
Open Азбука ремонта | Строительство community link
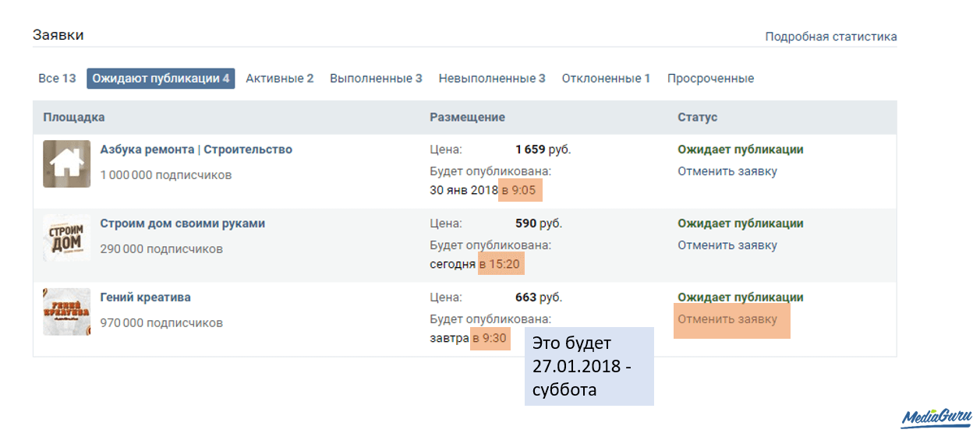[x=196, y=150]
